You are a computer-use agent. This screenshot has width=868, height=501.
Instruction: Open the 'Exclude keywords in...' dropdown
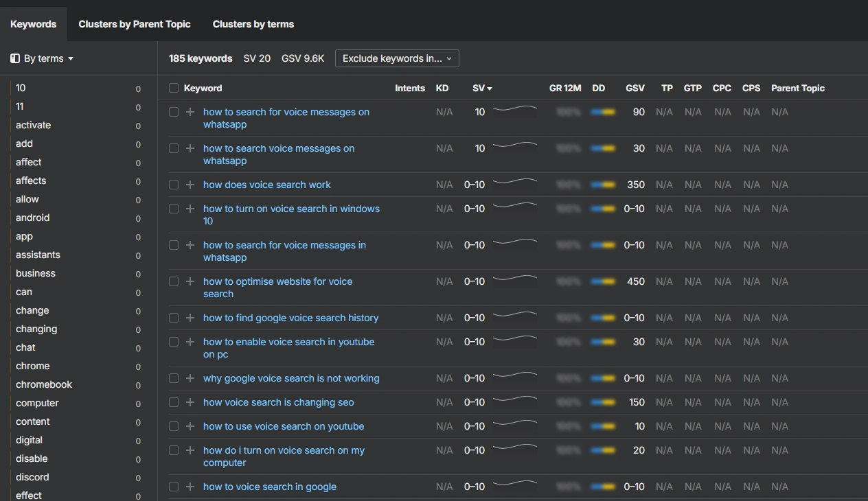[x=397, y=58]
